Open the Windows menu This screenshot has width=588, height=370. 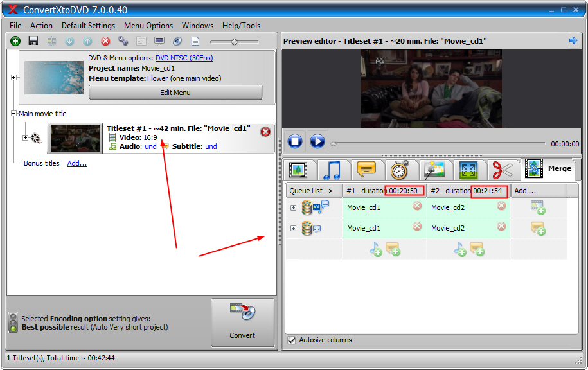point(198,26)
